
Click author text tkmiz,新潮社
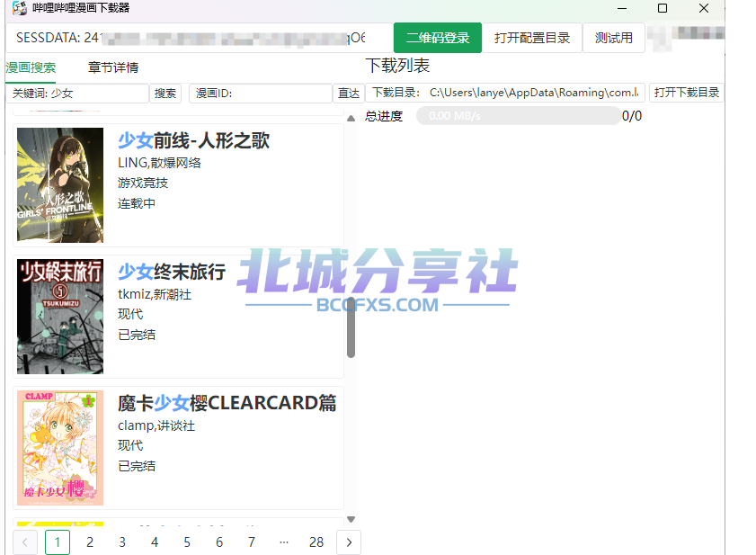155,294
